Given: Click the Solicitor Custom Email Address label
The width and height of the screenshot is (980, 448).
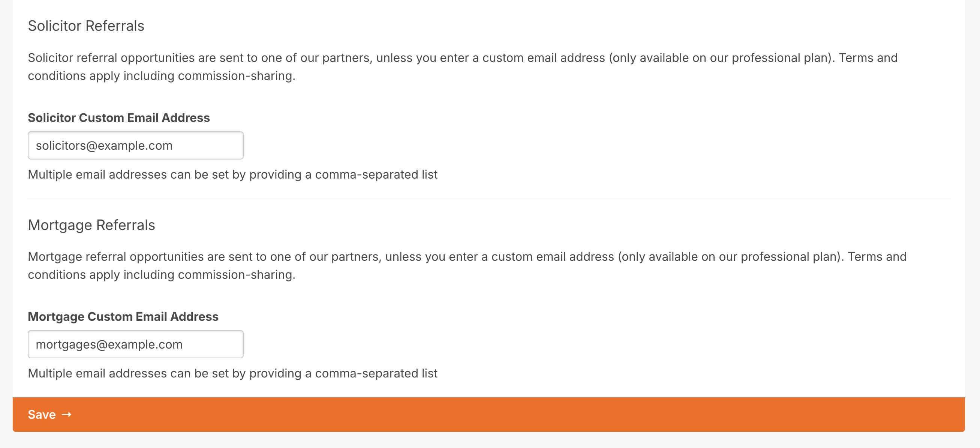Looking at the screenshot, I should click(x=119, y=117).
